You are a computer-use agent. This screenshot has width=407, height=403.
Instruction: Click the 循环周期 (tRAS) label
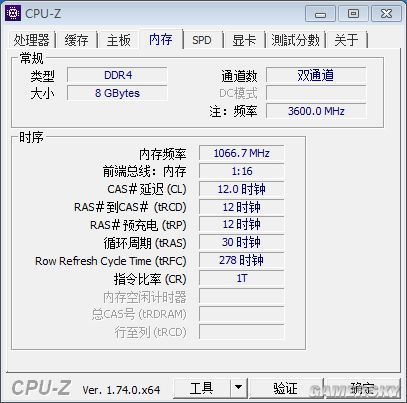[x=145, y=243]
